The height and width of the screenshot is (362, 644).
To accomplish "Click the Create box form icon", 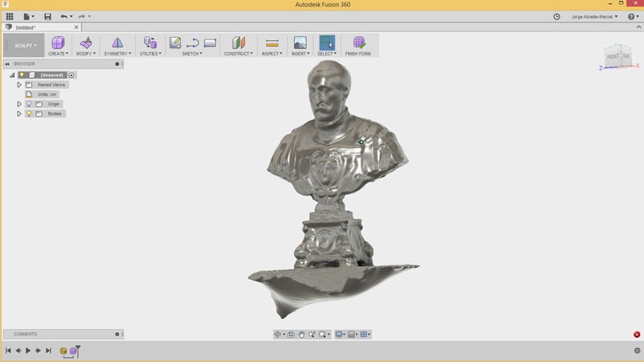I will click(x=58, y=42).
